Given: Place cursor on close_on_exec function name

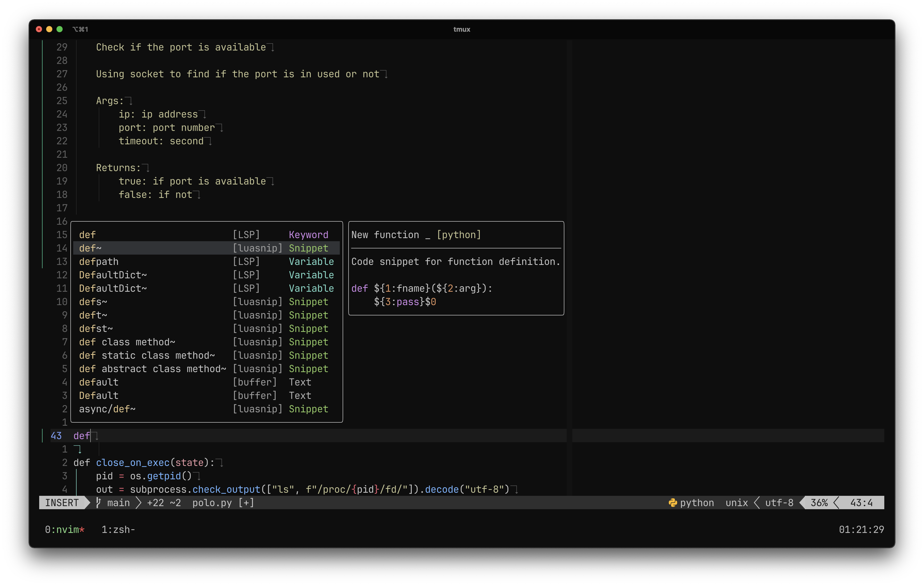Looking at the screenshot, I should click(x=133, y=463).
